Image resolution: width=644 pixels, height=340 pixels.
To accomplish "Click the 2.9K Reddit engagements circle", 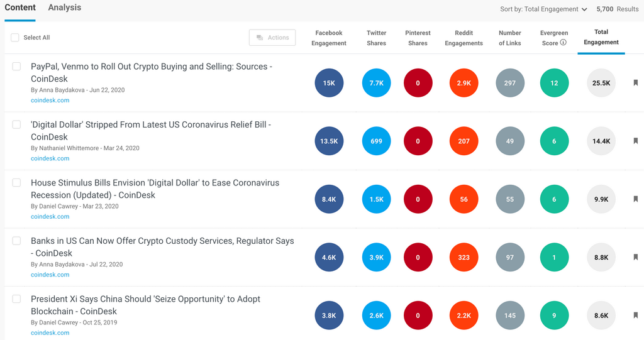I will 464,83.
